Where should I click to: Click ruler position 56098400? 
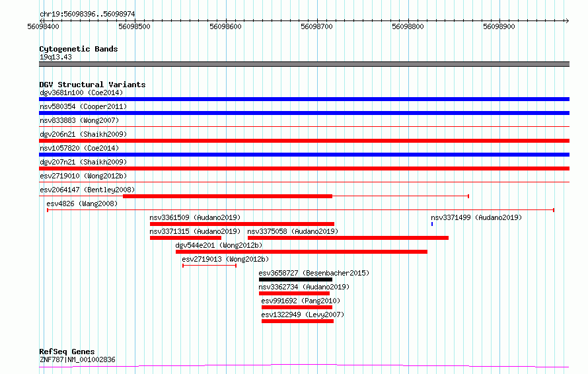tap(43, 26)
